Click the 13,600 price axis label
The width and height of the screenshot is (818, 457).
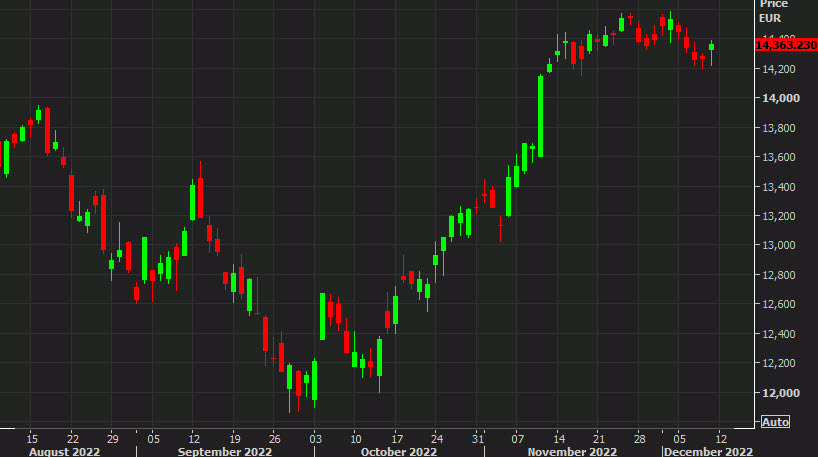point(781,157)
